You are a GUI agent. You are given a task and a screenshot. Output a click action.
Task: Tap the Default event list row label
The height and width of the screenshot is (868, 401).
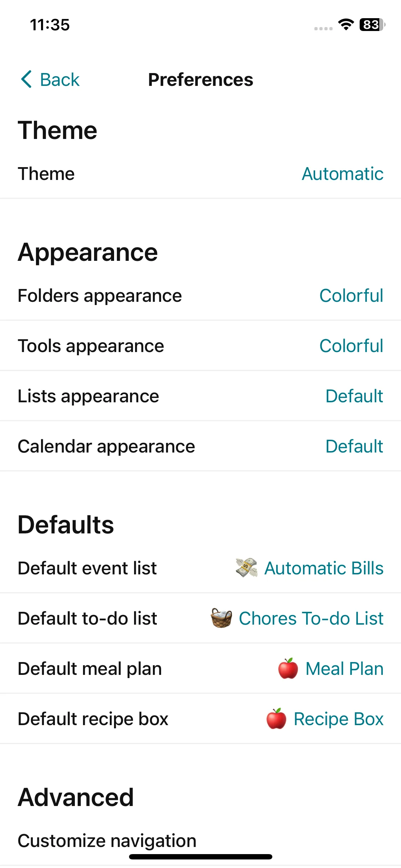tap(87, 568)
